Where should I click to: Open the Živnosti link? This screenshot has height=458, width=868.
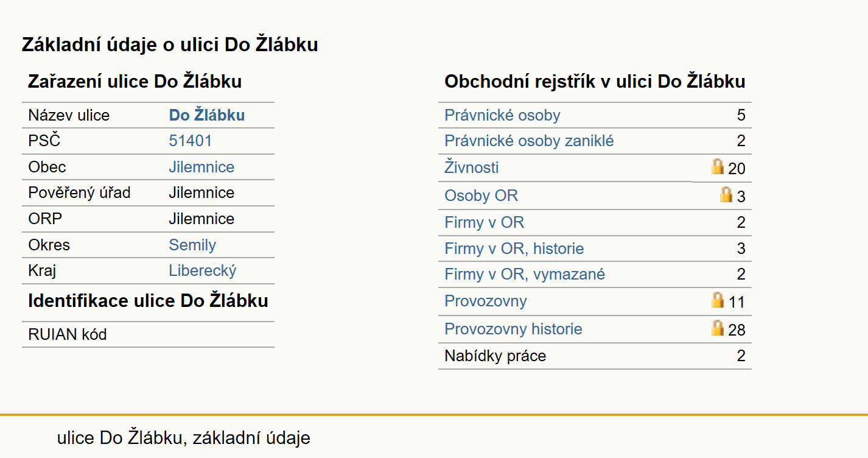coord(472,167)
